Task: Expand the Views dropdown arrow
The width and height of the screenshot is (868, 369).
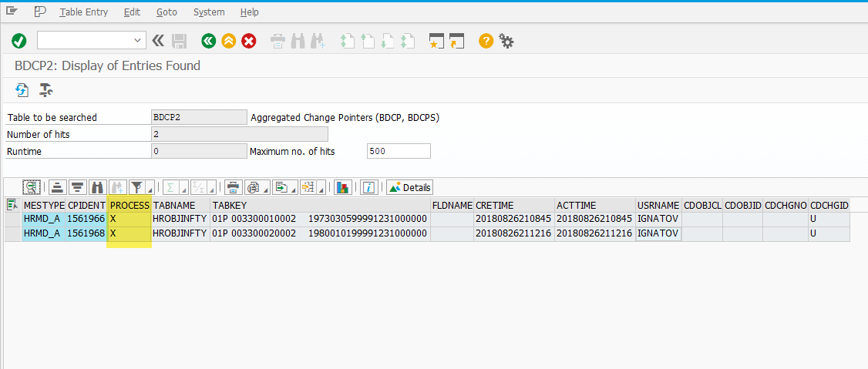Action: coord(266,187)
